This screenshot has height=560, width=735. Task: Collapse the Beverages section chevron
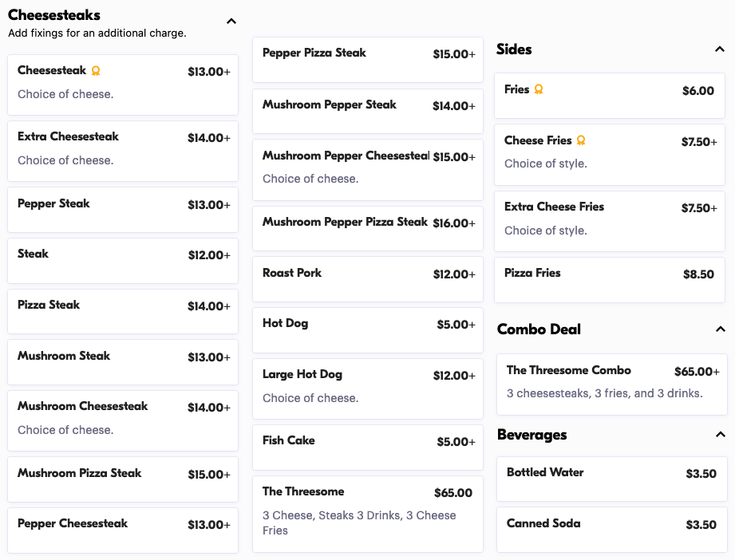pos(721,435)
